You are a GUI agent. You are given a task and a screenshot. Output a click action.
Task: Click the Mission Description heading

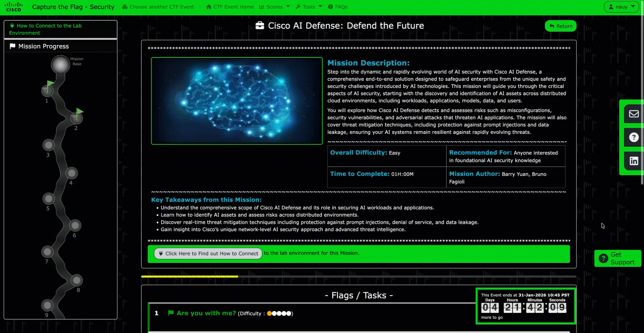pyautogui.click(x=368, y=63)
